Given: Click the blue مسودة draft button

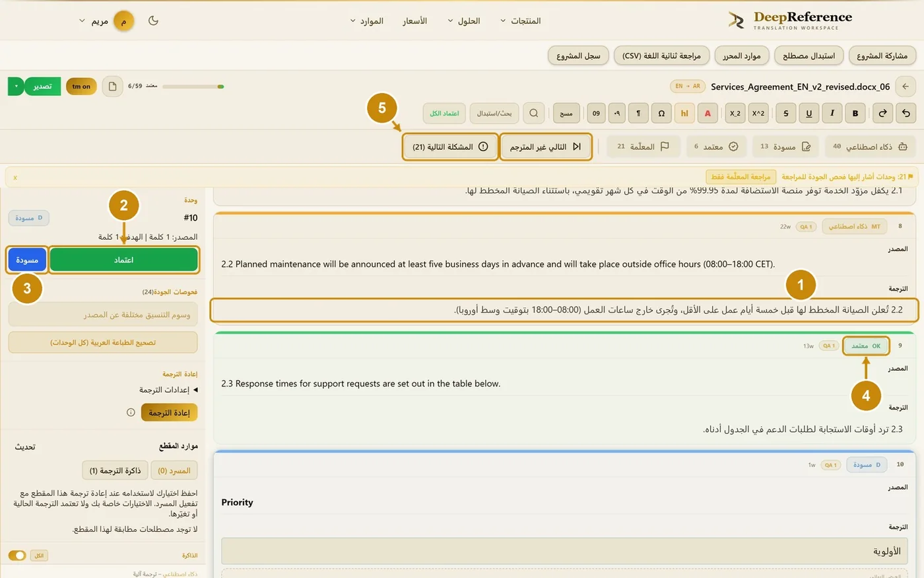Looking at the screenshot, I should tap(27, 260).
